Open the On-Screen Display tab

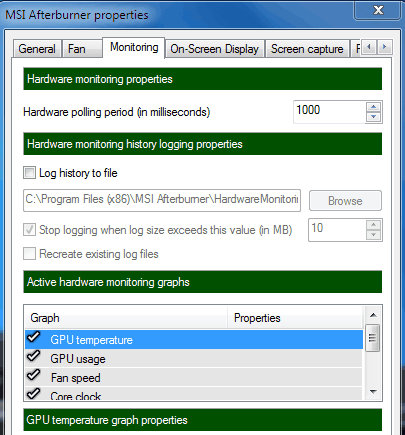coord(214,49)
